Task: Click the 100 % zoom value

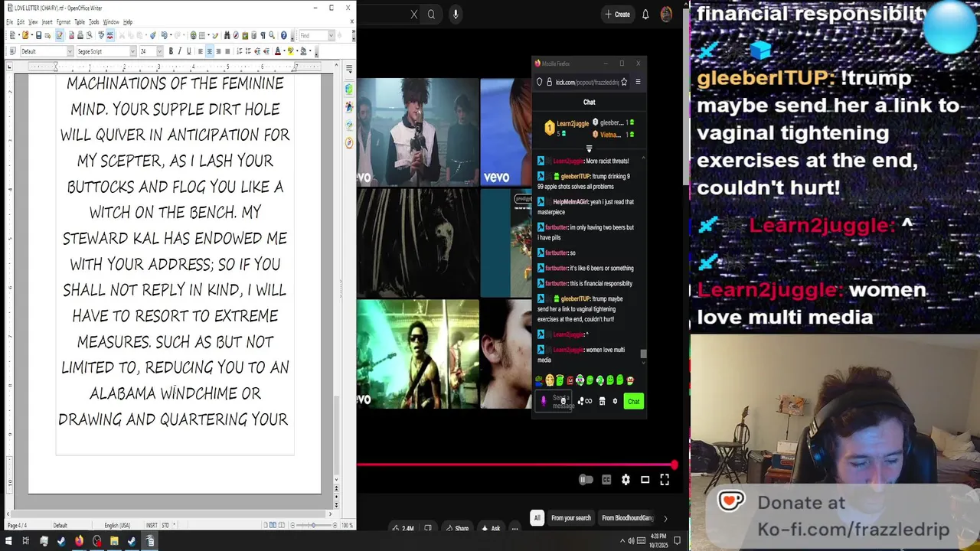Action: point(347,526)
